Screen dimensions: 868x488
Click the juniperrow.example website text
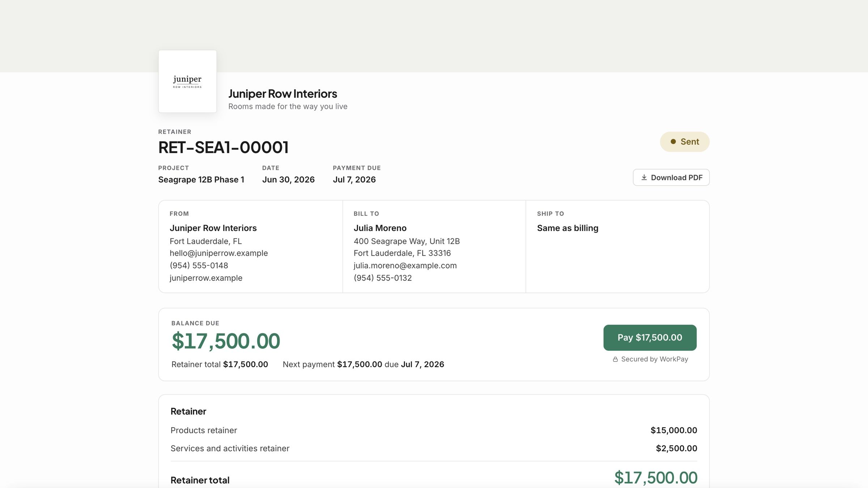[206, 278]
